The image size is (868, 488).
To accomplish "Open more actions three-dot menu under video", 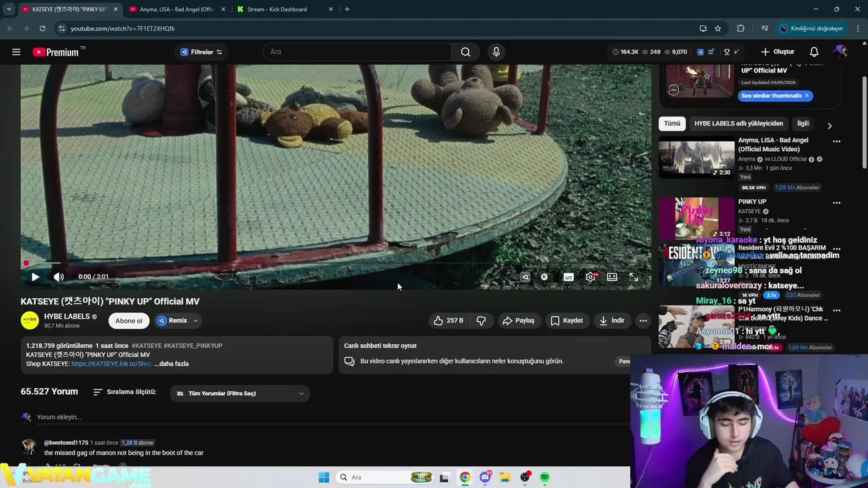I will 643,321.
